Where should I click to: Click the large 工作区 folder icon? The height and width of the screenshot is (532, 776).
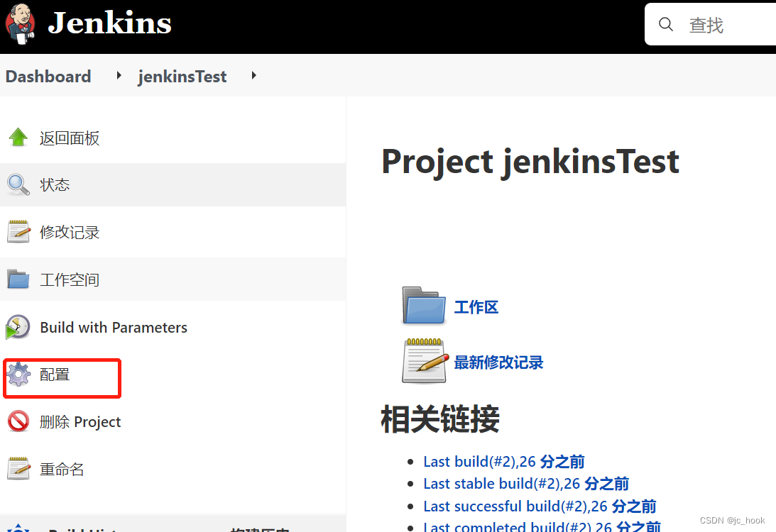(424, 306)
